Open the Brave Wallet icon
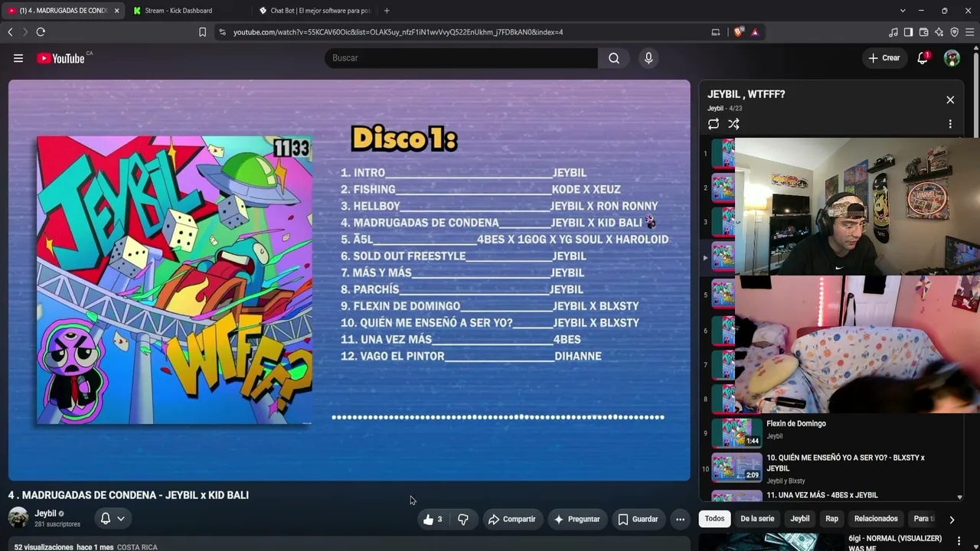 (x=923, y=32)
